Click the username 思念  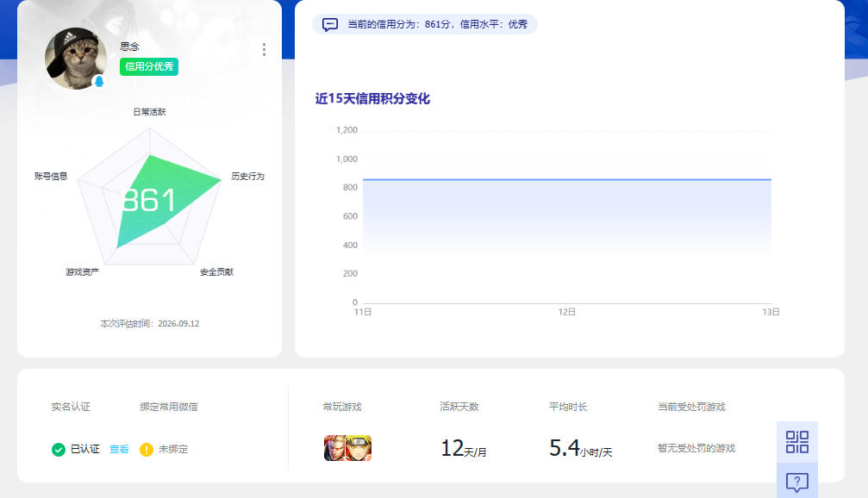[x=129, y=47]
